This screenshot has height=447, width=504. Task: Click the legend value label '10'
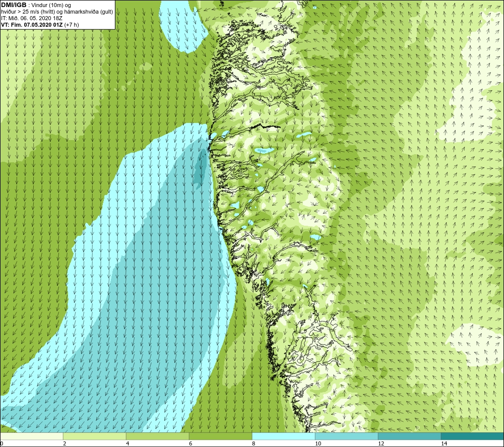click(x=318, y=443)
